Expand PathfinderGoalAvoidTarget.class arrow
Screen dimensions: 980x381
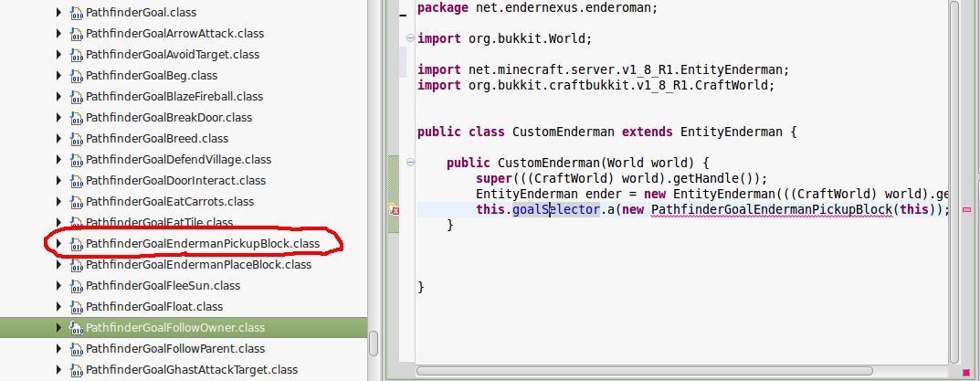58,55
